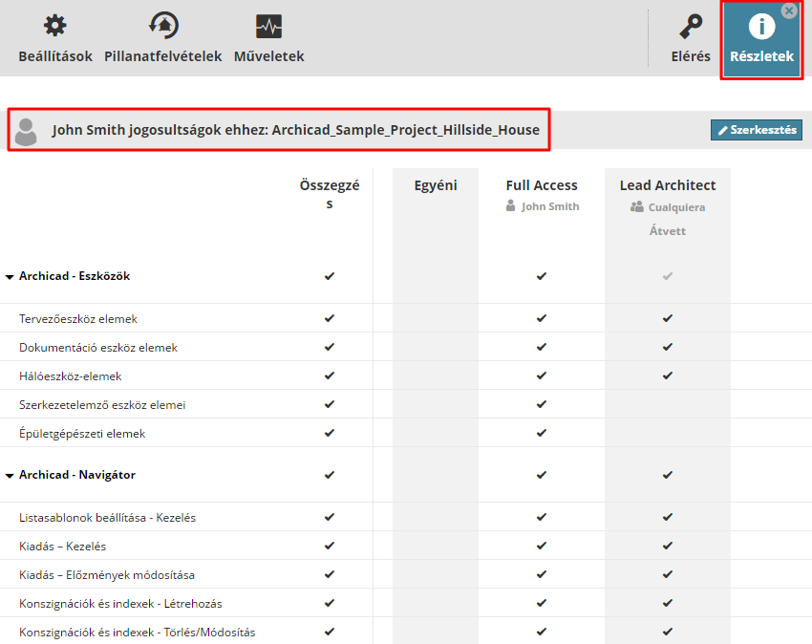Click Lead Architect checkmark for Archicad - Navigátor

(668, 475)
